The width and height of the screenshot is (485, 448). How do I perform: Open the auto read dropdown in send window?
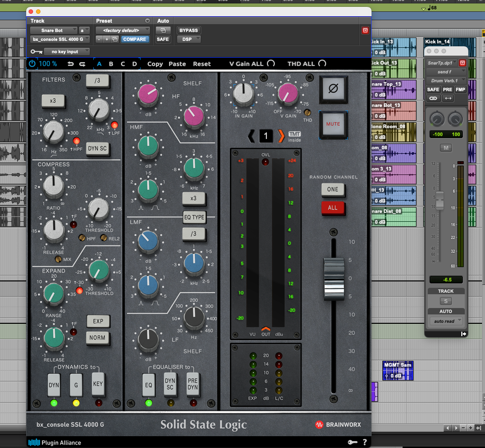tap(446, 321)
